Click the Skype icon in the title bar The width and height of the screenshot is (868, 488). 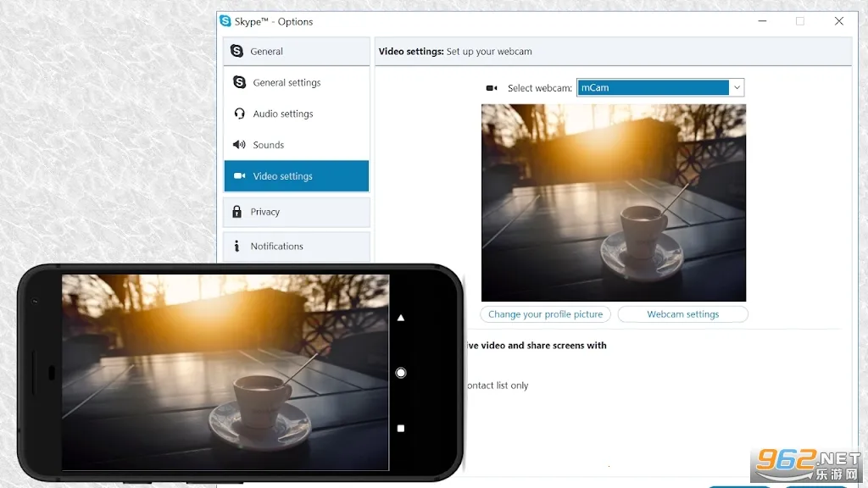point(225,21)
